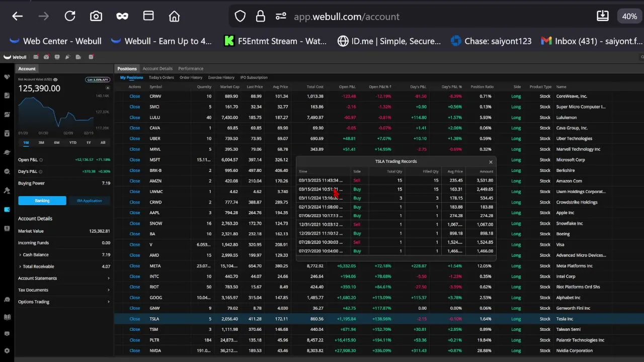Open the IPO Subscription sub-tab
Screen dimensions: 644x362
click(254, 77)
